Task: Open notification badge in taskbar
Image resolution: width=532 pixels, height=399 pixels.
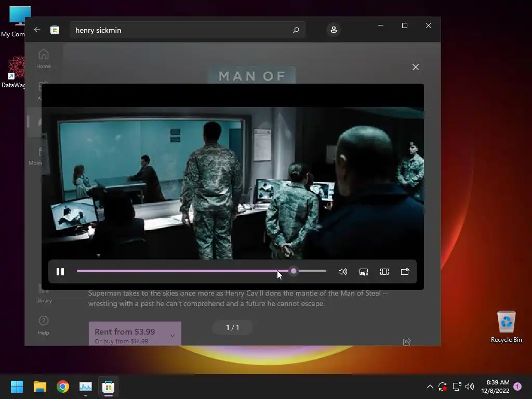Action: pyautogui.click(x=517, y=387)
